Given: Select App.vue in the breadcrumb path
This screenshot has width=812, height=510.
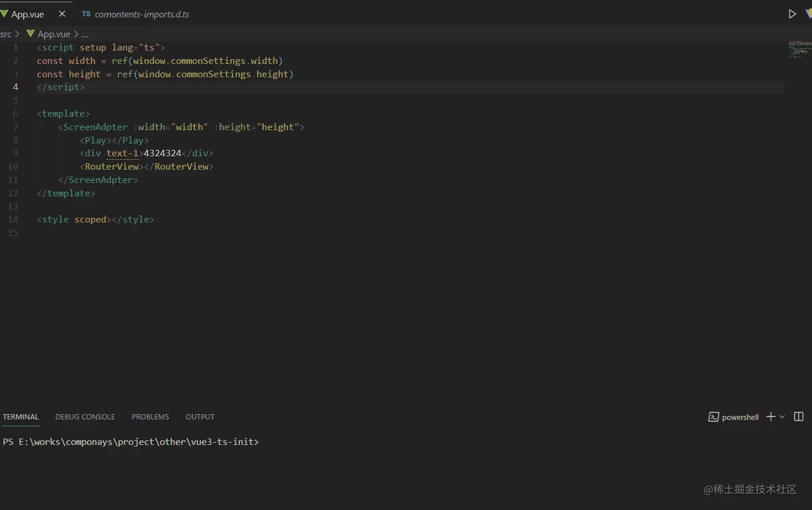Looking at the screenshot, I should [x=54, y=34].
